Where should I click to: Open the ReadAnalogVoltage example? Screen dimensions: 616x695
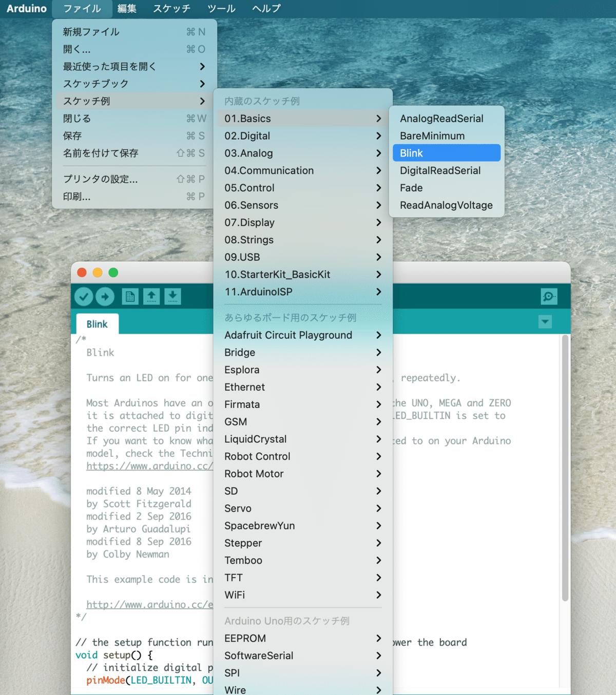[447, 205]
